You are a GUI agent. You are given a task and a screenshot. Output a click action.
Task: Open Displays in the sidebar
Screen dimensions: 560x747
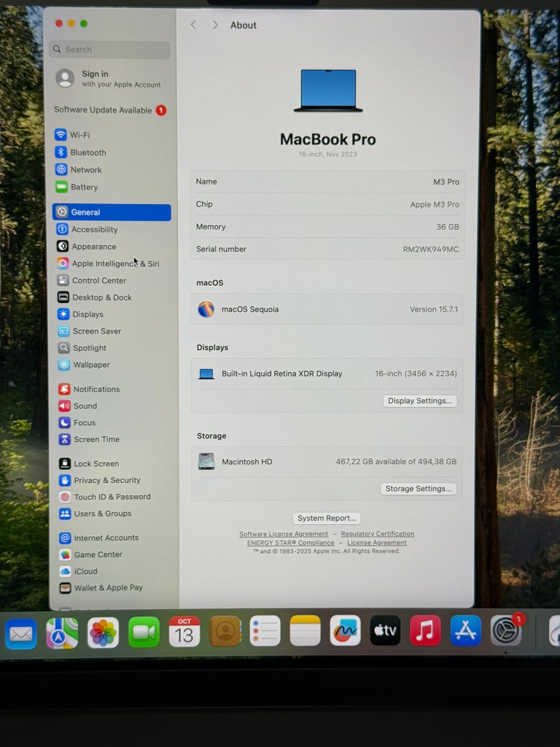(x=81, y=314)
